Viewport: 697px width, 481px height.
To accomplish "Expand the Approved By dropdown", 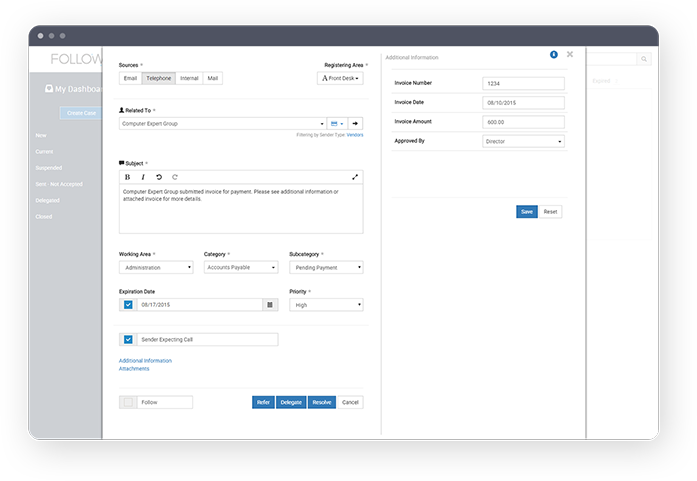I will (523, 142).
